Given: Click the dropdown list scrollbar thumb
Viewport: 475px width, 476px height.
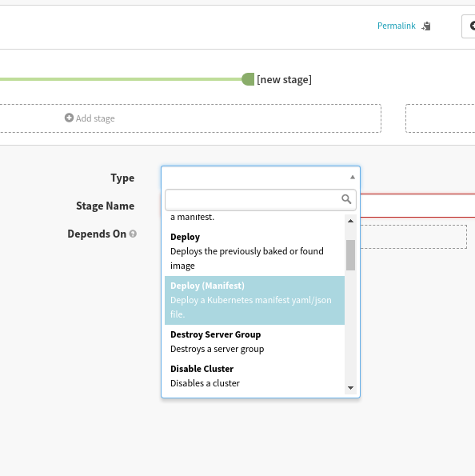Looking at the screenshot, I should (350, 255).
